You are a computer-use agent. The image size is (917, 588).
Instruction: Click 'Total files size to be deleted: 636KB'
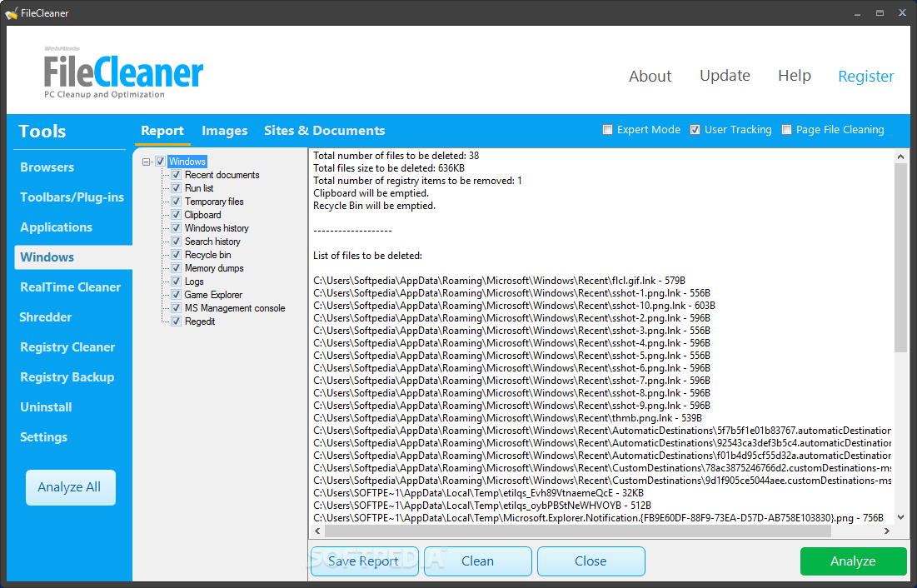(389, 168)
